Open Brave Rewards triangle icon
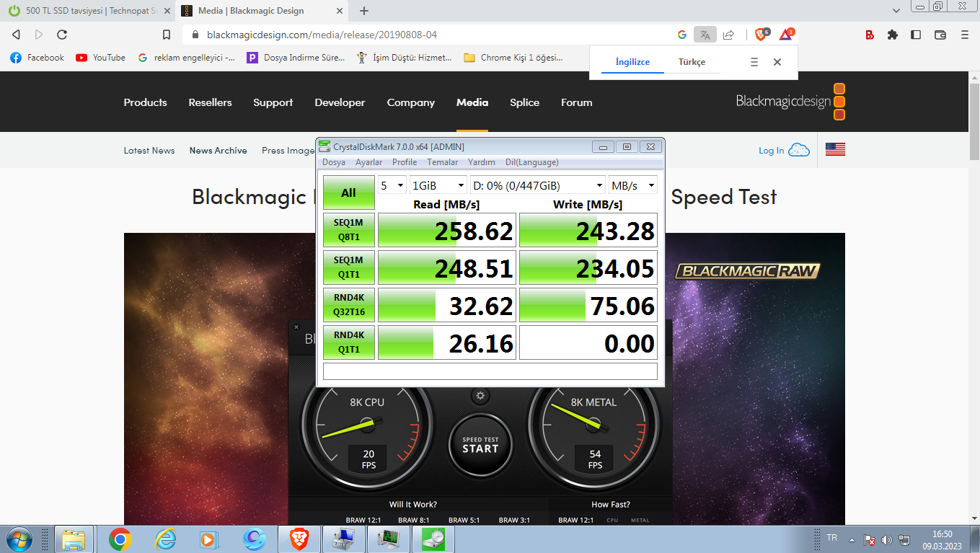 [786, 34]
